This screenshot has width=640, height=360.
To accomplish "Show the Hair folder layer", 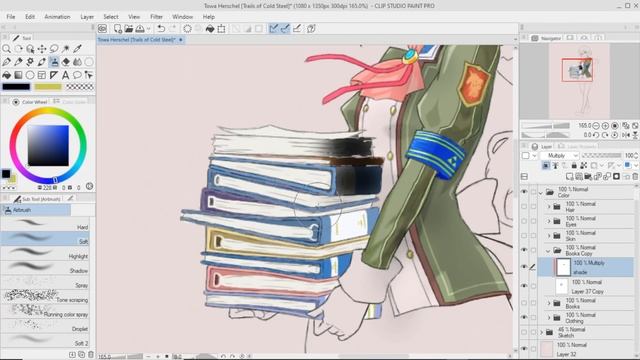I will tap(524, 207).
